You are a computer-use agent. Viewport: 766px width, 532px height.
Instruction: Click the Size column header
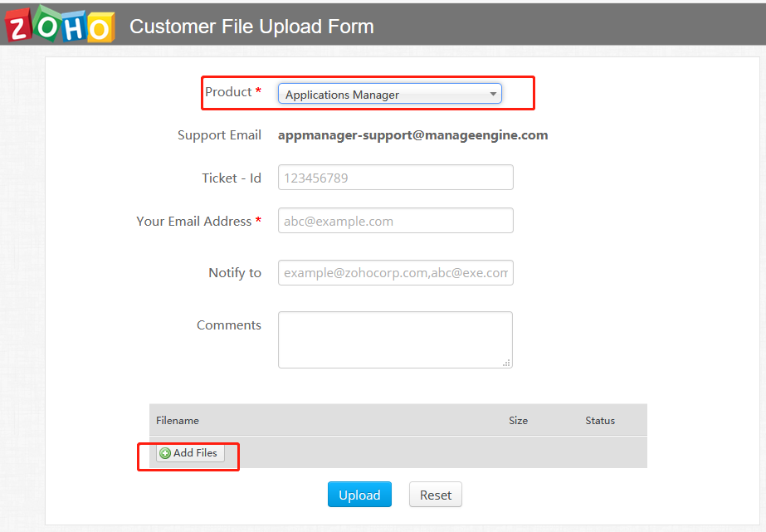click(x=519, y=421)
